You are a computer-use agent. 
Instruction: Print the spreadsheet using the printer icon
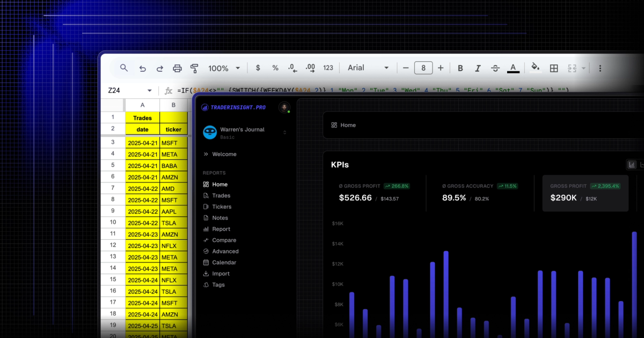click(x=177, y=68)
